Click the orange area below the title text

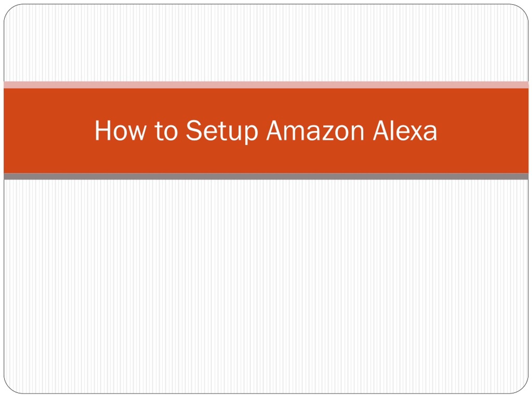click(266, 159)
